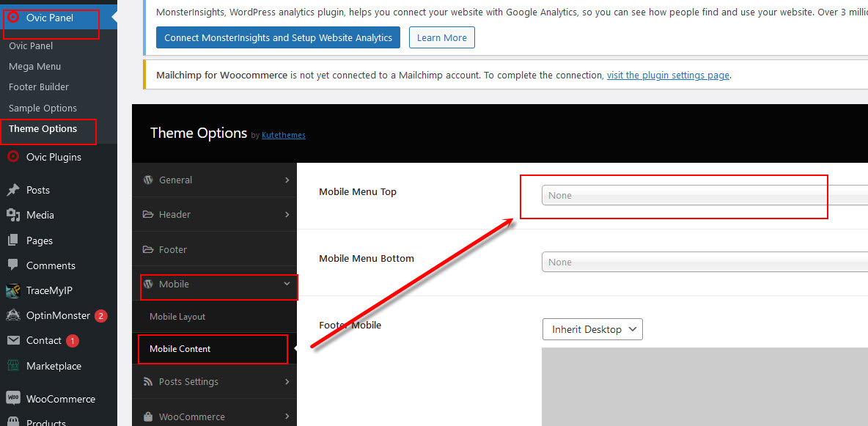
Task: Click the OptinMonster monster icon
Action: tap(13, 315)
